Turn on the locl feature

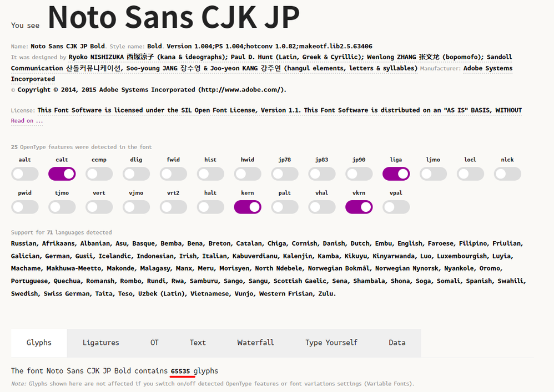click(471, 174)
